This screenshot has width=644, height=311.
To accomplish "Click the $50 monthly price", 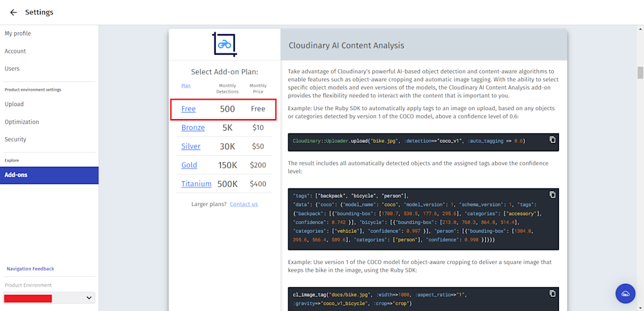I will tap(258, 146).
